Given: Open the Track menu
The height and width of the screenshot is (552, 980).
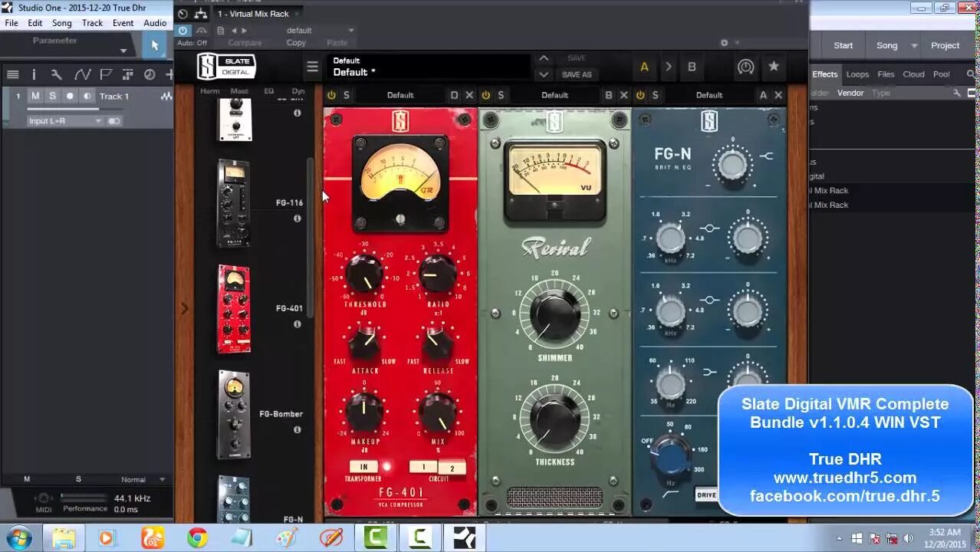Looking at the screenshot, I should pos(92,23).
